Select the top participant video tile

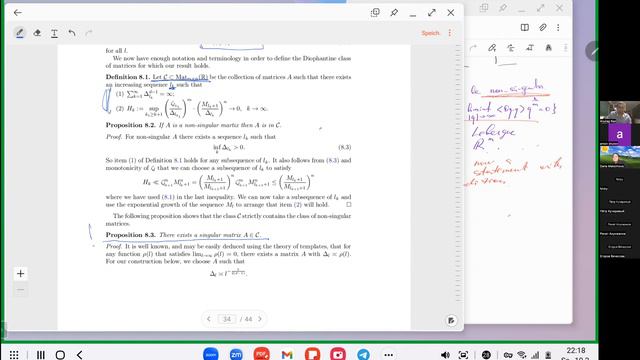click(x=620, y=112)
